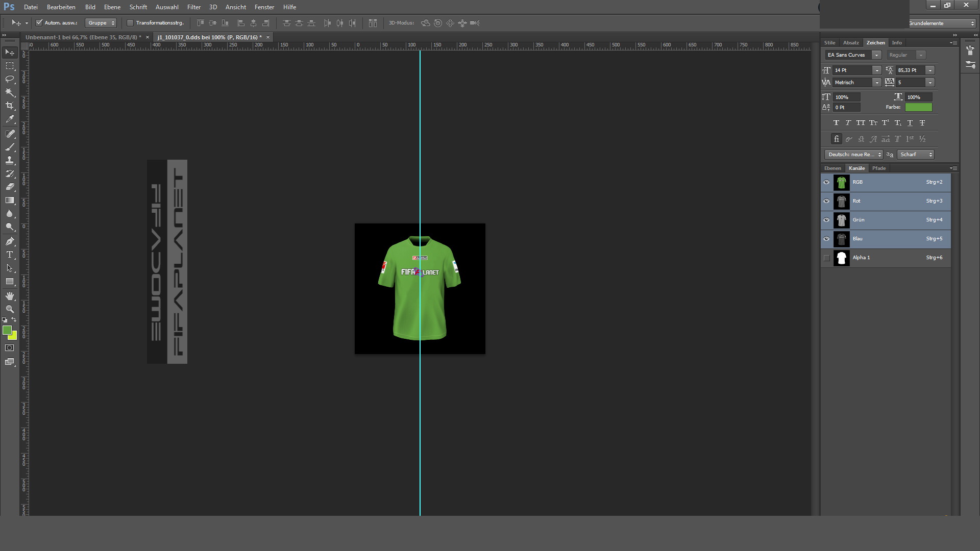Select the Move tool

(x=10, y=53)
